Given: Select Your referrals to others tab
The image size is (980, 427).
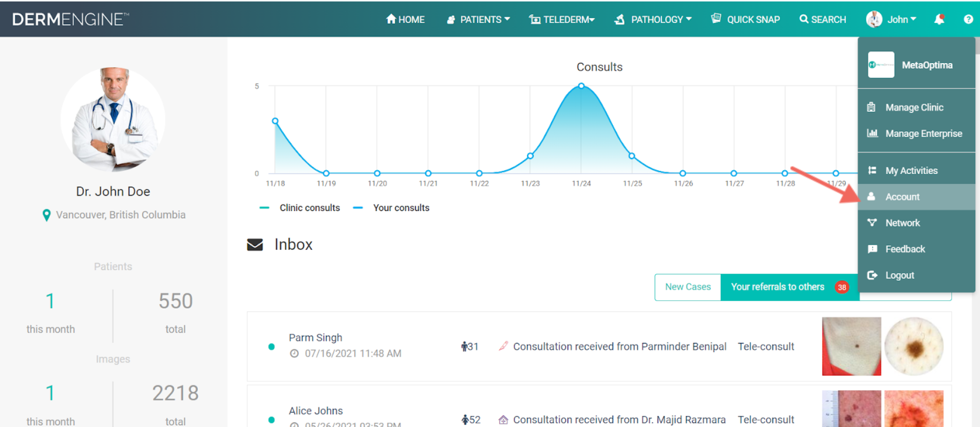Looking at the screenshot, I should click(790, 287).
